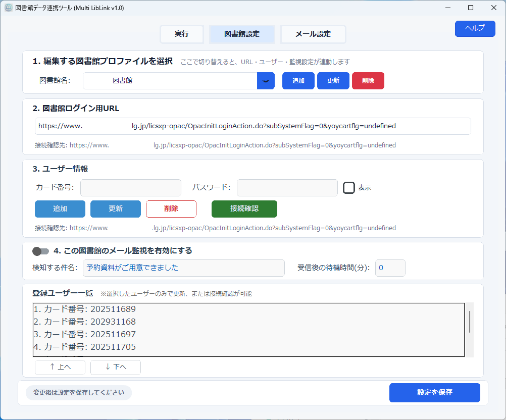Viewport: 506px width, 420px height.
Task: Open the メール設定 tab
Action: coord(313,34)
